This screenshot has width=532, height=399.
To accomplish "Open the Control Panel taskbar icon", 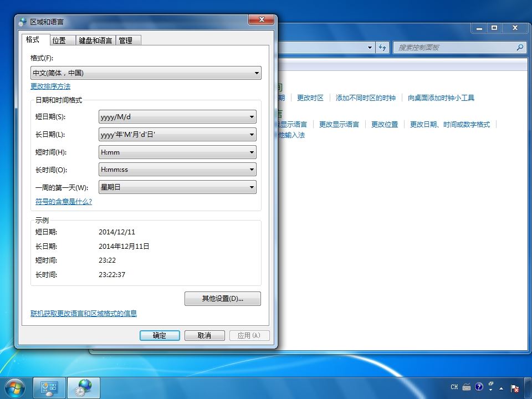I will pos(49,388).
